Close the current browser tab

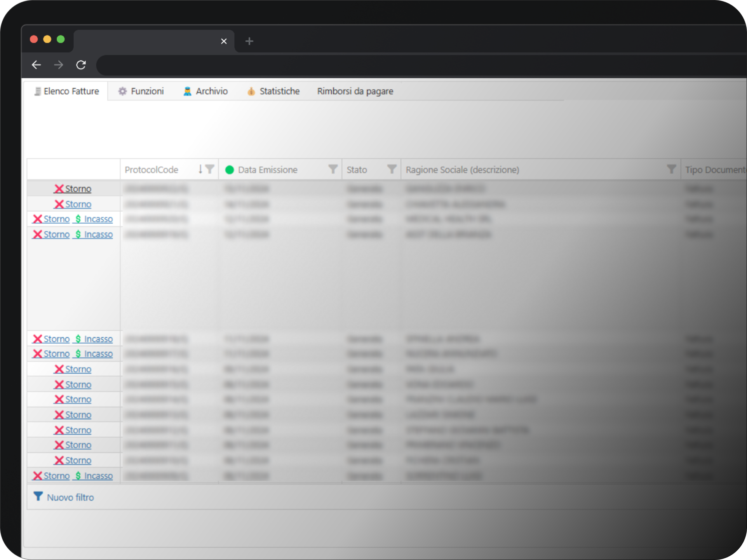click(224, 41)
